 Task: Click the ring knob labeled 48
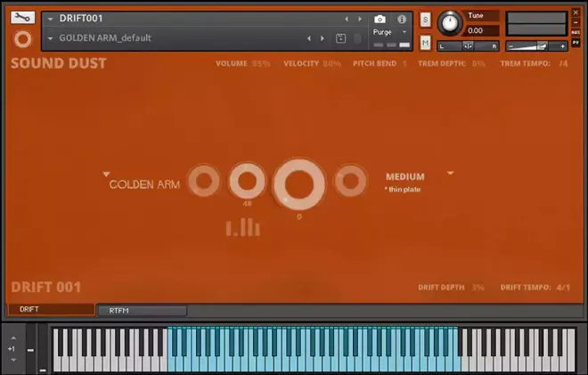248,181
